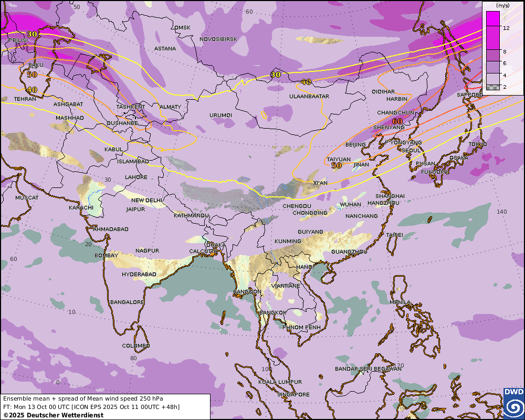Click the ICON EPS forecast time line
The width and height of the screenshot is (525, 420).
click(x=91, y=407)
